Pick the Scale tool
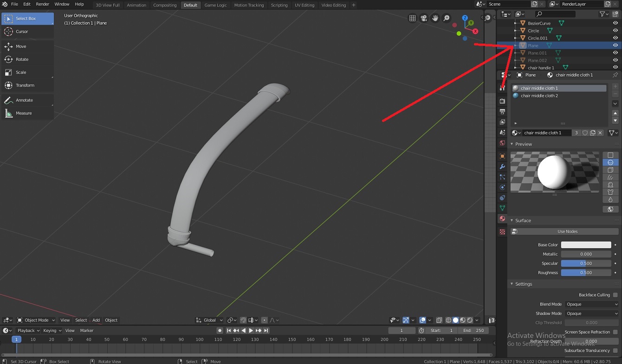622x364 pixels. 27,72
